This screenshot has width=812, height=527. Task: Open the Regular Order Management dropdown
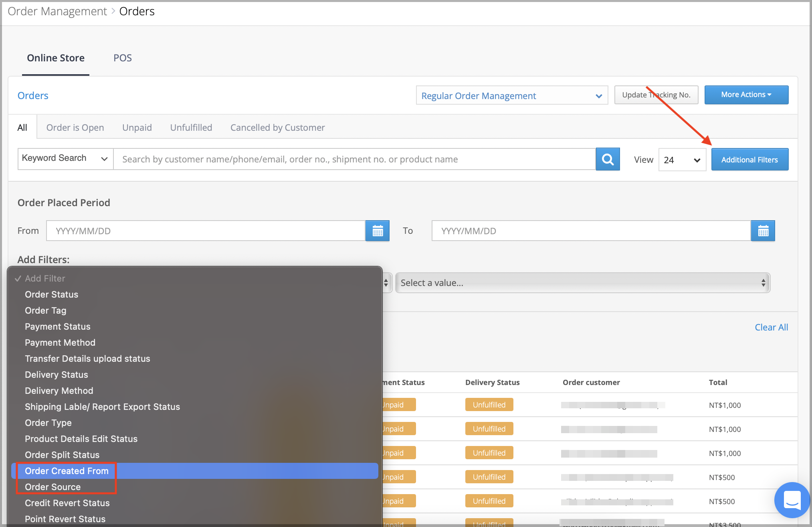[511, 95]
